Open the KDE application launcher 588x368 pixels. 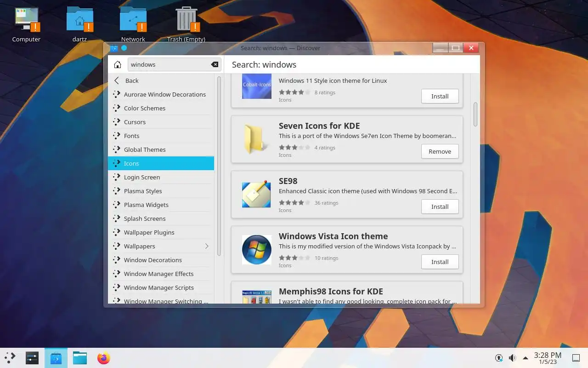10,358
